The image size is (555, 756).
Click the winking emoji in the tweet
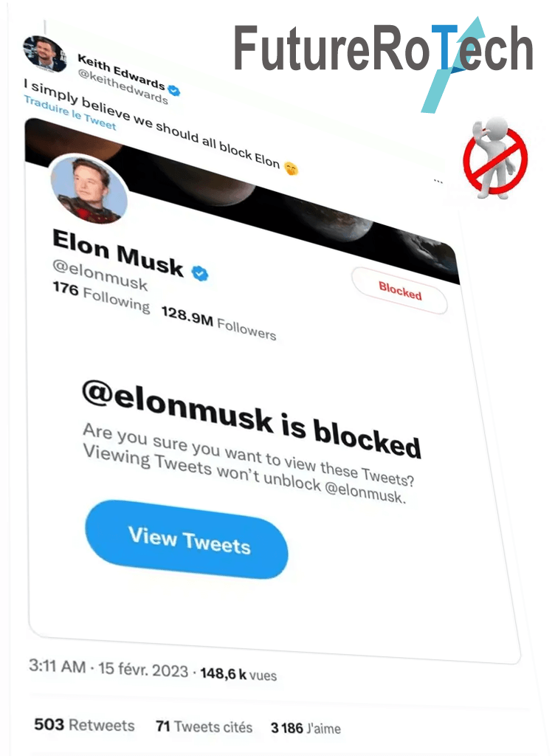point(292,168)
